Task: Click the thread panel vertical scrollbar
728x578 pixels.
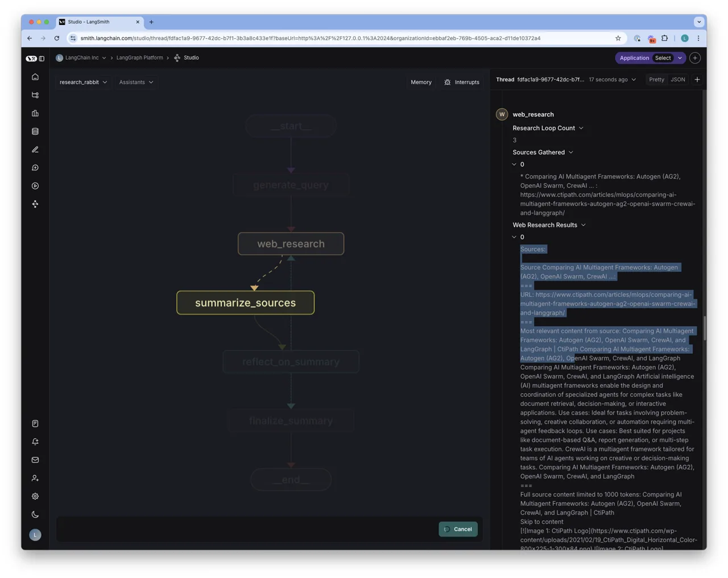Action: pos(704,328)
